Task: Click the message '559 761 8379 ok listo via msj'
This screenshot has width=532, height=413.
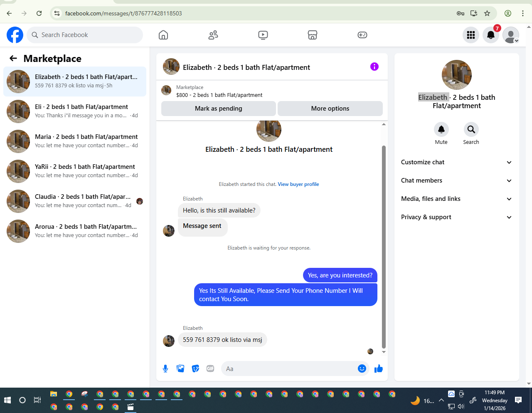Action: pos(222,340)
